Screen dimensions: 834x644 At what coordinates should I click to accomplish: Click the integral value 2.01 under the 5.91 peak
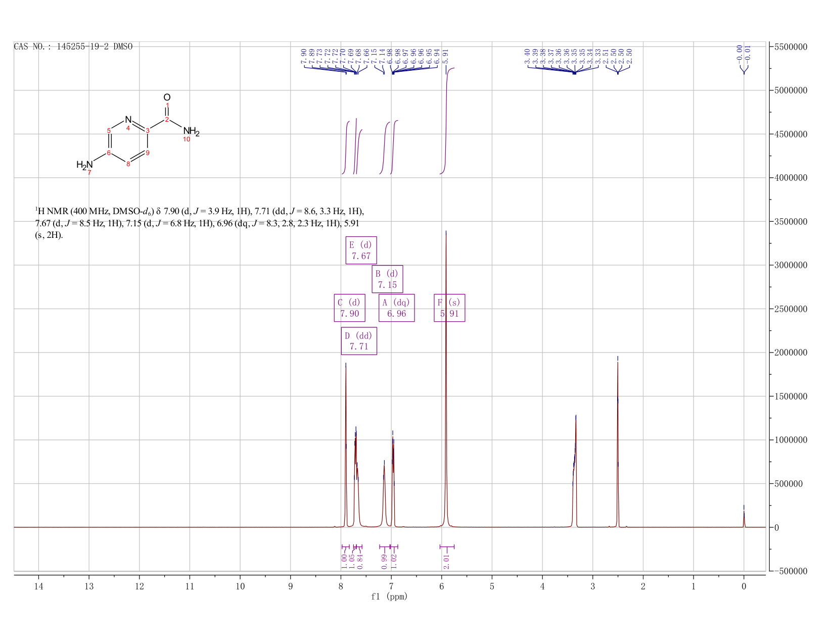coord(446,561)
